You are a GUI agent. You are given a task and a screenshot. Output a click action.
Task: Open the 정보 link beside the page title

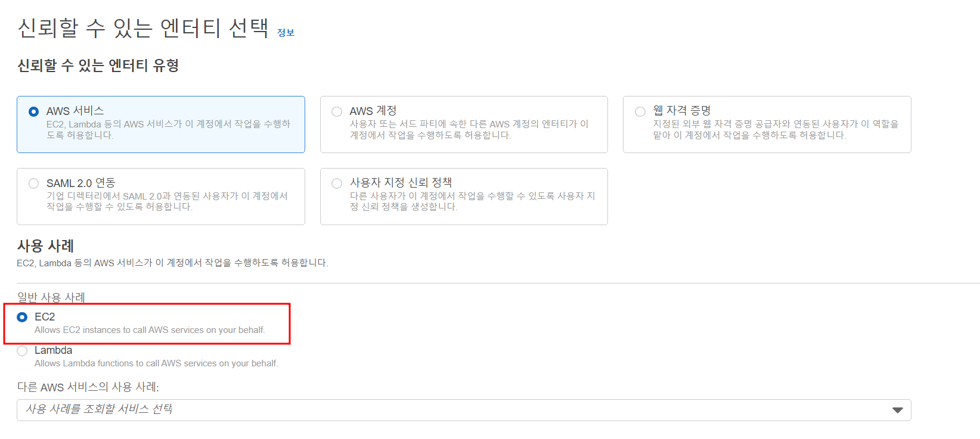tap(286, 32)
